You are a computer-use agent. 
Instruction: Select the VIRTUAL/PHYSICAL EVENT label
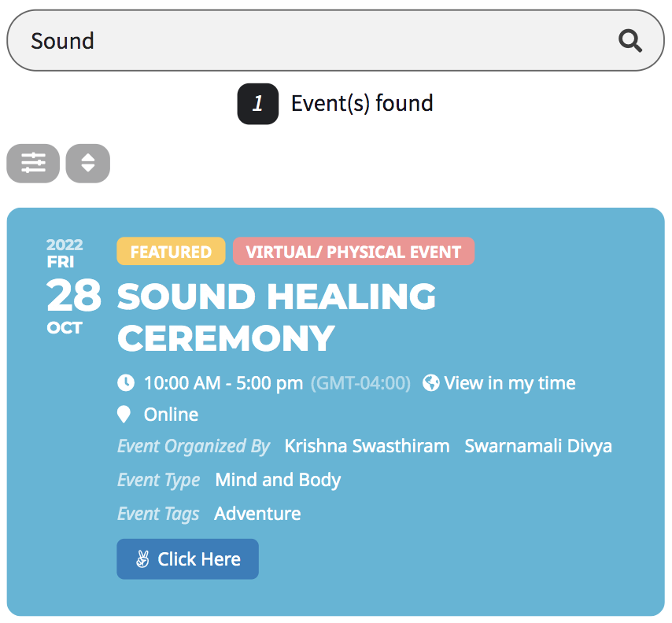[x=353, y=252]
